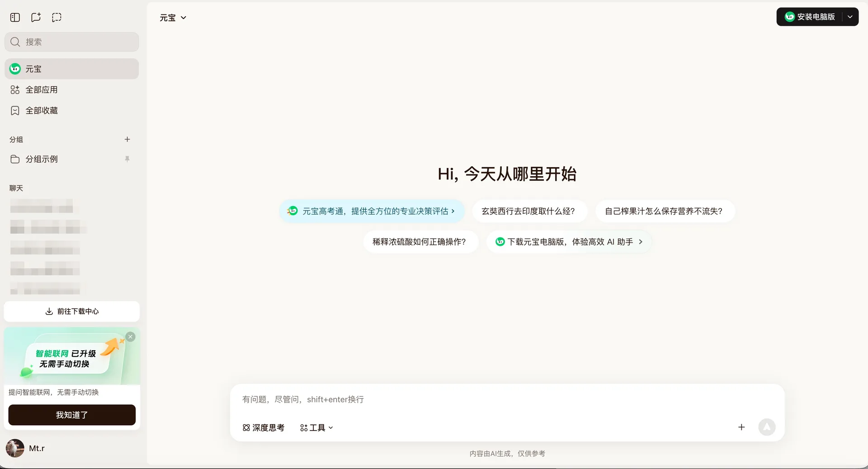Click in the message input box
Screen dimensions: 868x469
point(507,399)
